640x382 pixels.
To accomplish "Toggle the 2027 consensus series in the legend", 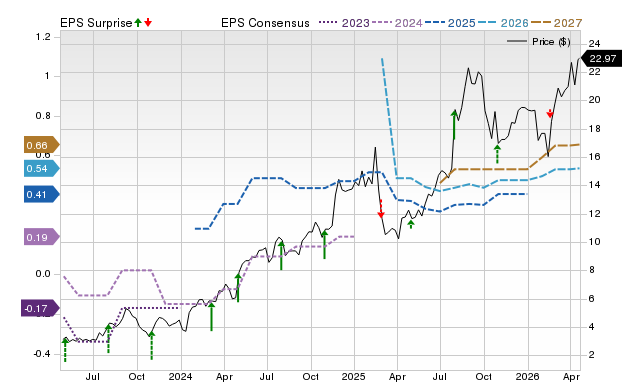I will [556, 23].
